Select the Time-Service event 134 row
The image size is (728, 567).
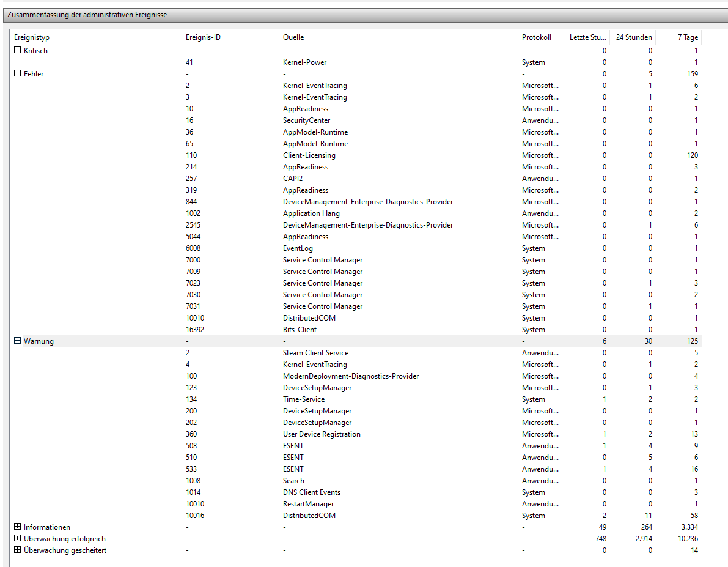[356, 399]
